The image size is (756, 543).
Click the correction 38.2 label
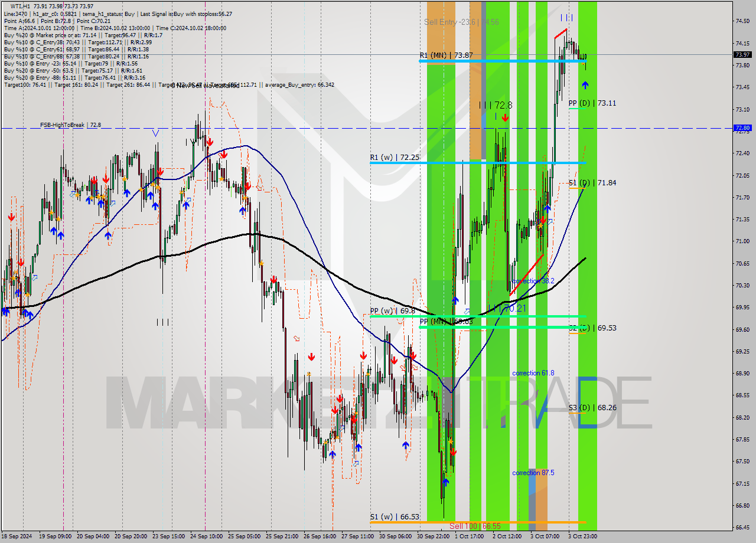pos(533,281)
